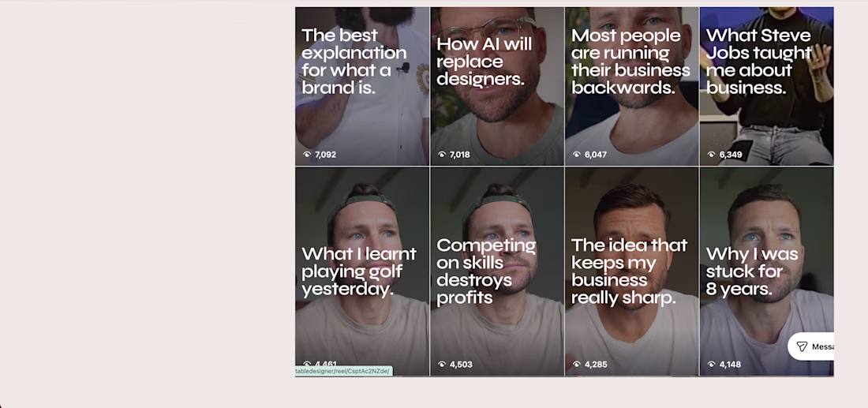
Task: Click the 7,092 view count number
Action: click(325, 155)
